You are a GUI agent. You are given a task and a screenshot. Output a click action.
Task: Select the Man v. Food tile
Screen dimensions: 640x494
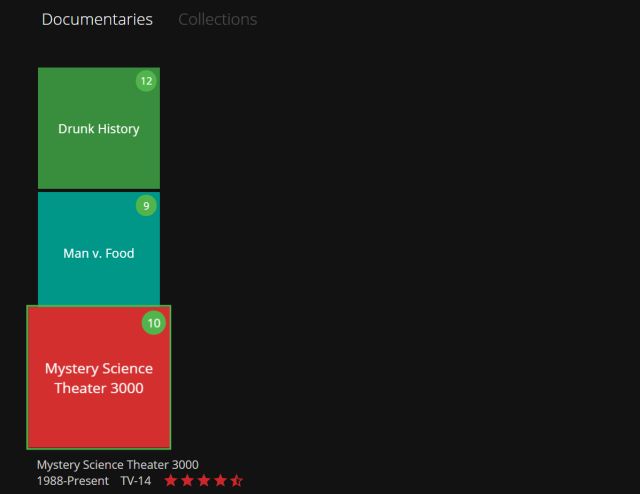point(99,249)
